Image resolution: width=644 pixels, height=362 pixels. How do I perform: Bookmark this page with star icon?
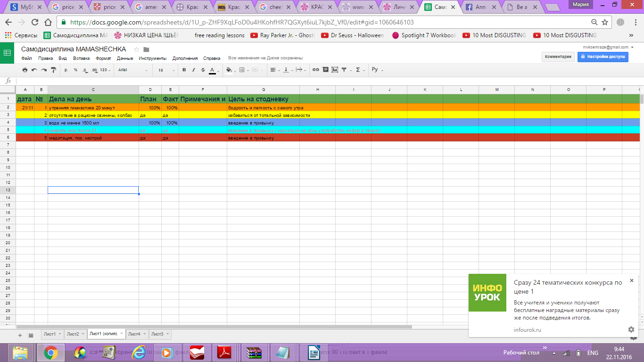coord(605,22)
